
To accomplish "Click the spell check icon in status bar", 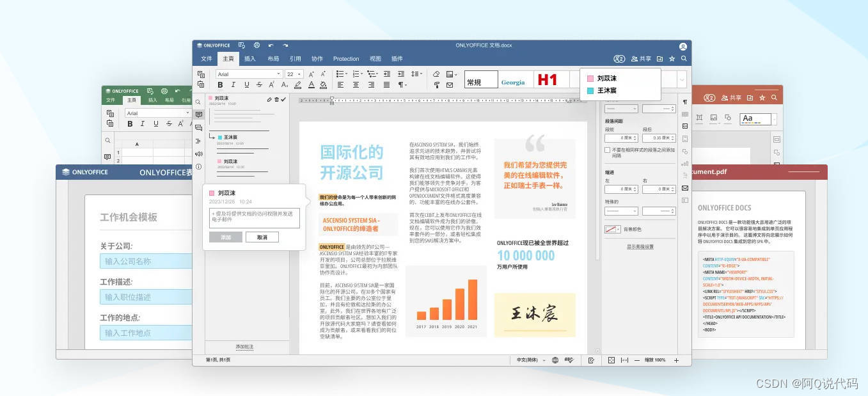I will [568, 360].
